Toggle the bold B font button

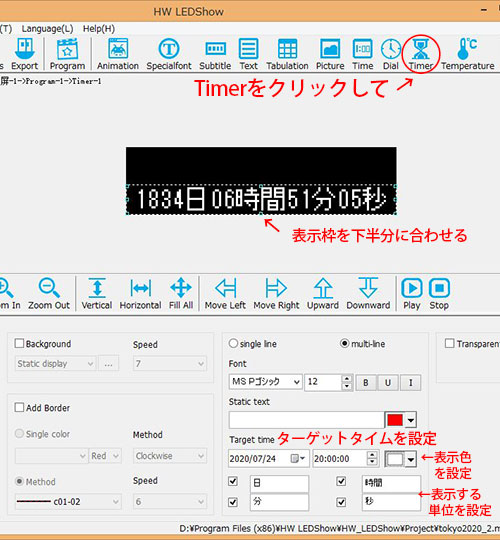coord(366,383)
